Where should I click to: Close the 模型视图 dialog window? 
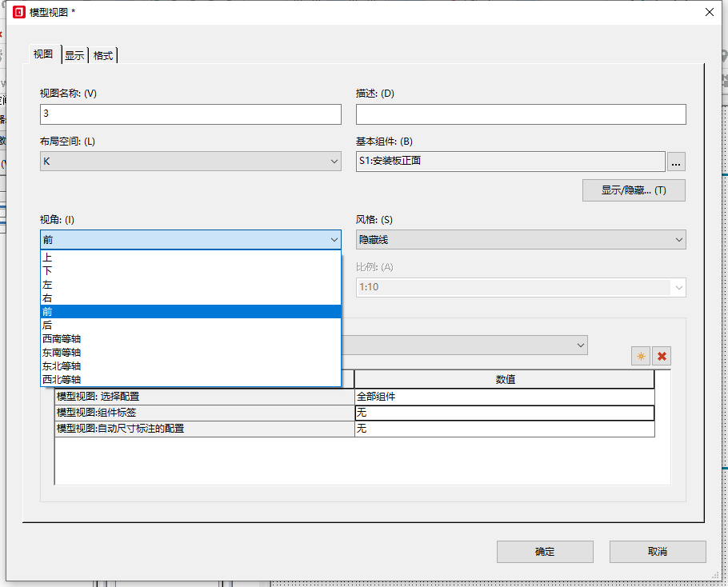[708, 12]
